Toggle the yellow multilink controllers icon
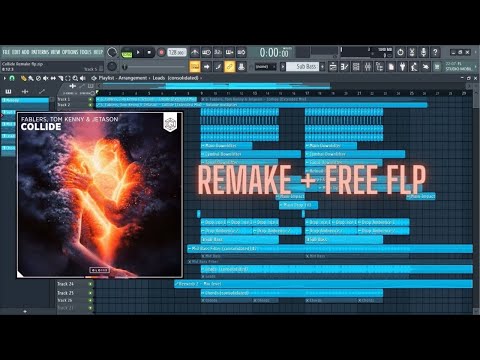The width and height of the screenshot is (480, 360). click(230, 67)
